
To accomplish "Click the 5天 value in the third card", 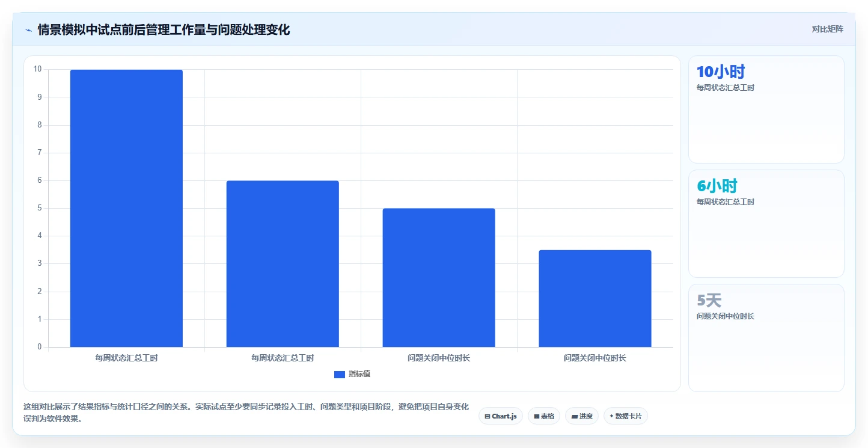I will point(709,300).
